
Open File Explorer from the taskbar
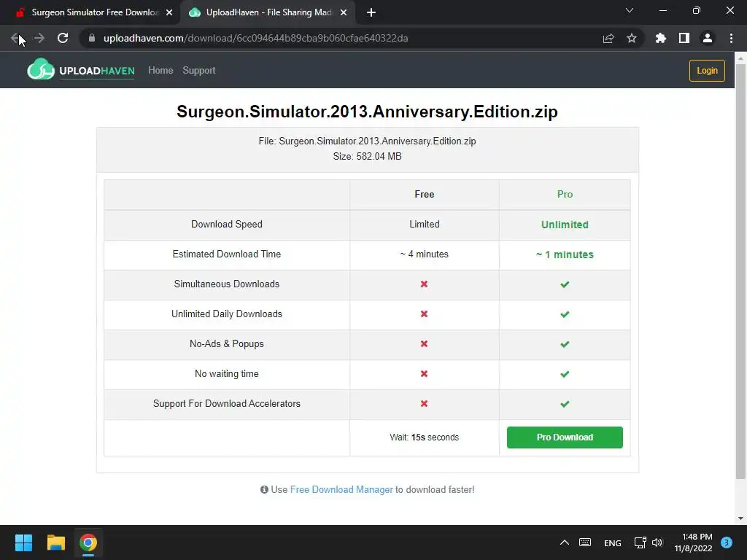(55, 542)
